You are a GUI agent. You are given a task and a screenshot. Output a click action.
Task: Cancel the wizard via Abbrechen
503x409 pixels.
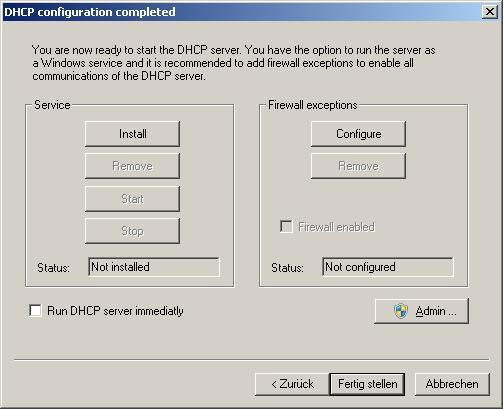click(452, 384)
